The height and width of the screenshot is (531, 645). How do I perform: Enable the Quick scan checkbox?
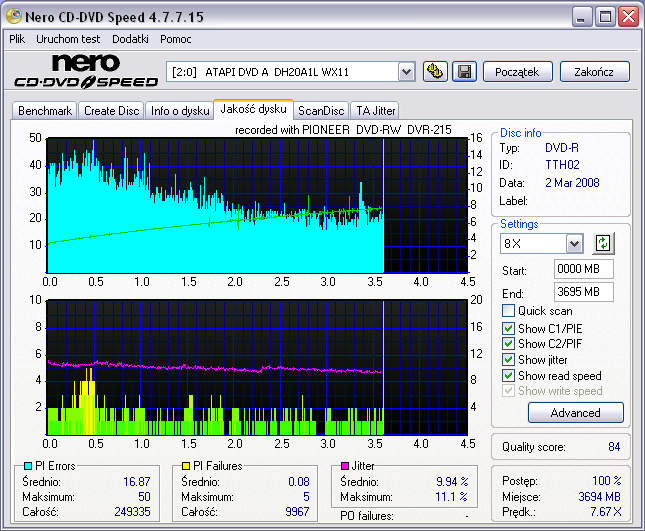point(508,311)
